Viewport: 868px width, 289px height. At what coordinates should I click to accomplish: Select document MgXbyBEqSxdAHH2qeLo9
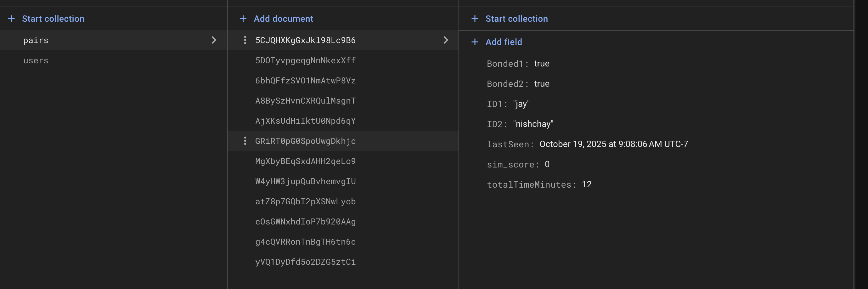(305, 161)
